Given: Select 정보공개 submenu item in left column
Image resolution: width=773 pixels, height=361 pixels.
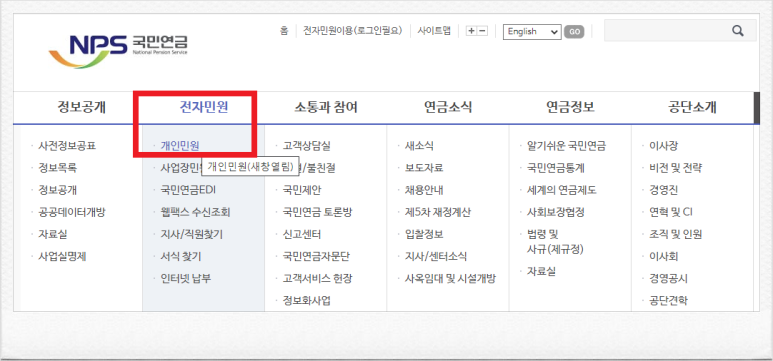Looking at the screenshot, I should tap(57, 190).
